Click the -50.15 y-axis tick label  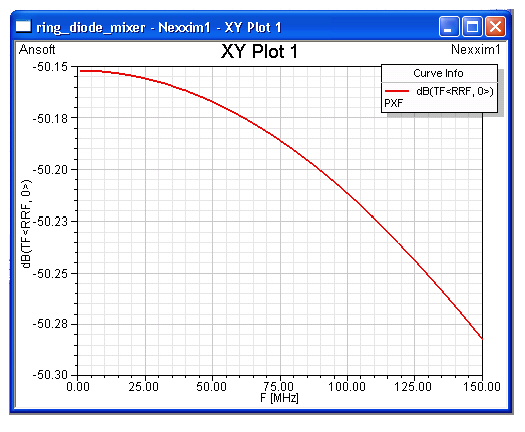(51, 67)
